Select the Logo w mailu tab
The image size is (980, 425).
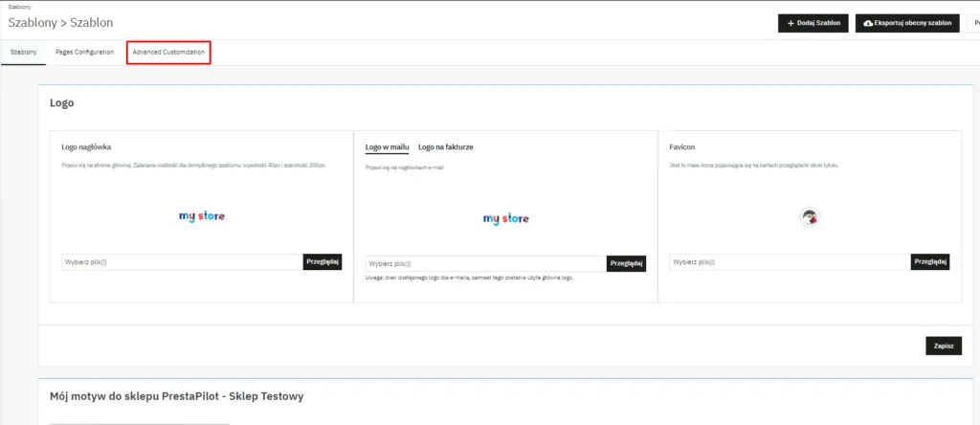coord(387,147)
